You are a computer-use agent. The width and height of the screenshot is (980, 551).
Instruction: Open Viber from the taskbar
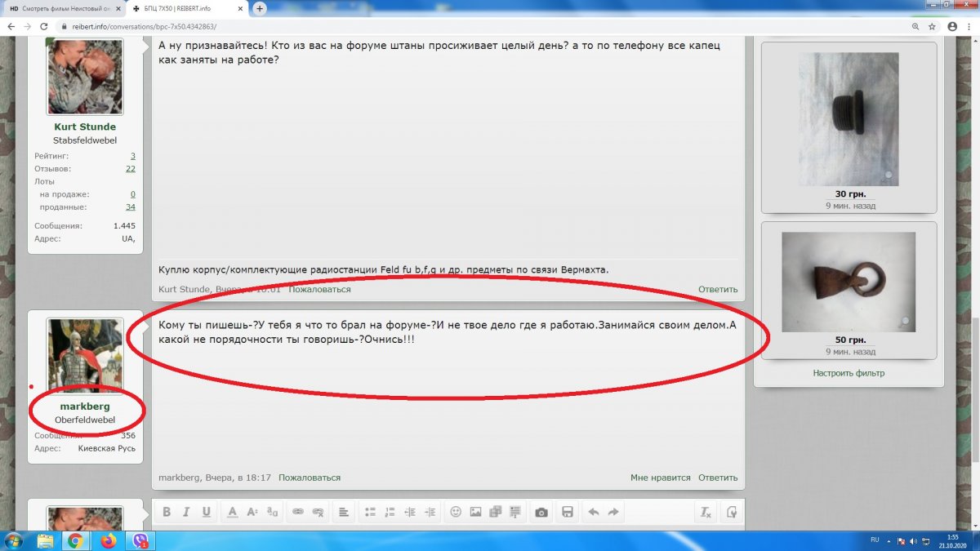pyautogui.click(x=140, y=540)
